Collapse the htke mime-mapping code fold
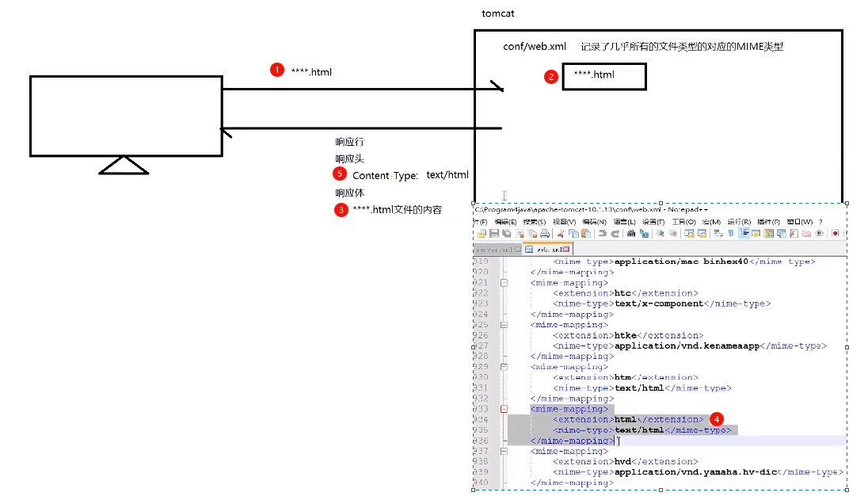The height and width of the screenshot is (500, 868). pyautogui.click(x=504, y=325)
